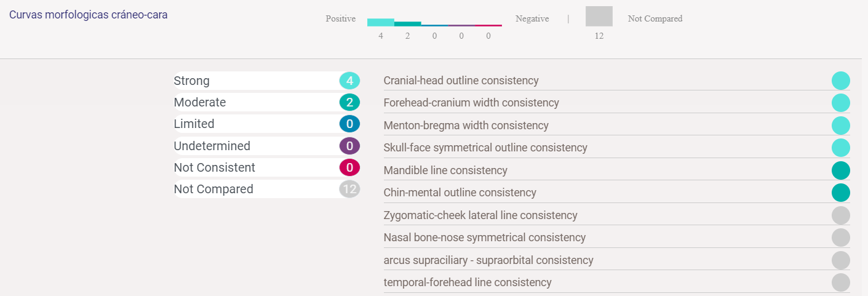The height and width of the screenshot is (296, 868).
Task: Click the light teal Positive bar segment
Action: click(380, 22)
